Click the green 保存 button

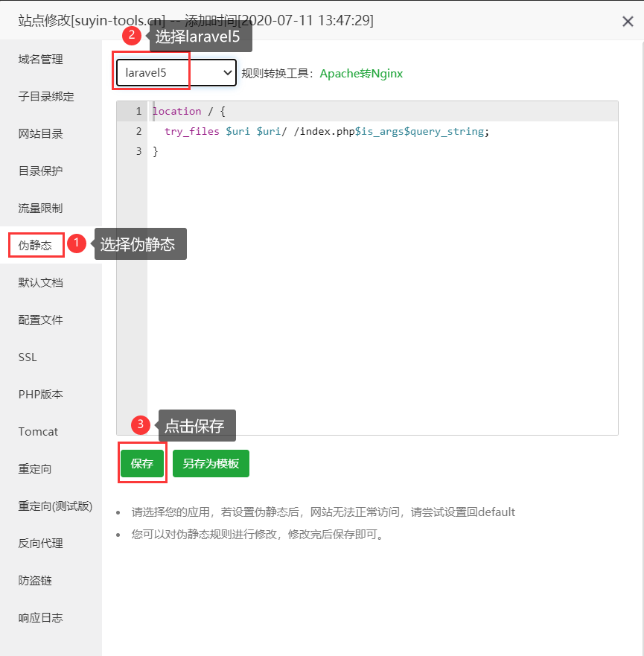click(142, 463)
